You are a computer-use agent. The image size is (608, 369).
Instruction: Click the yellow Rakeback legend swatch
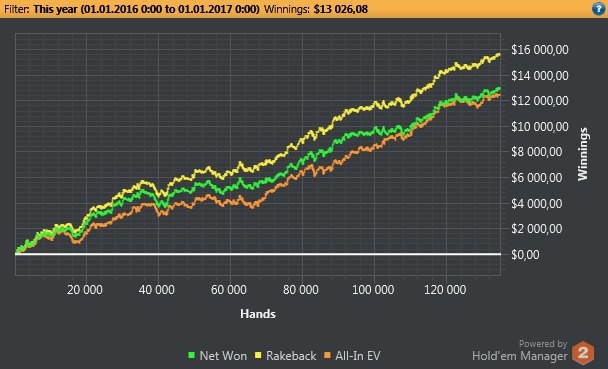tap(258, 355)
